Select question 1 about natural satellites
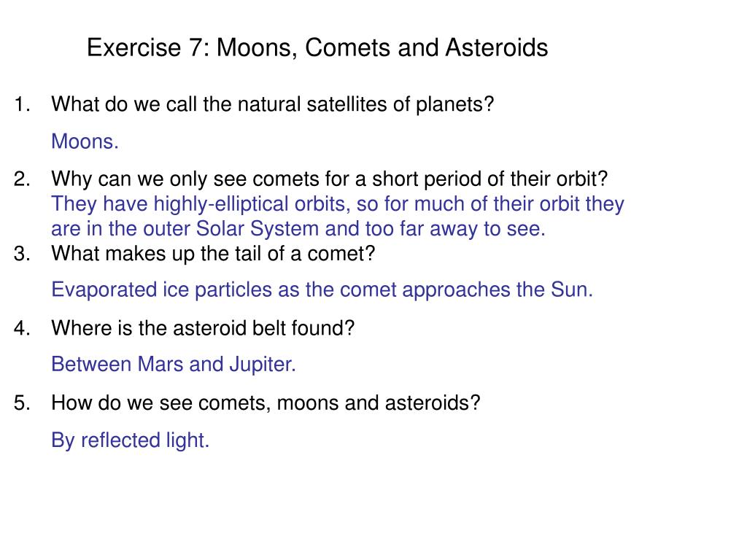 tap(273, 104)
